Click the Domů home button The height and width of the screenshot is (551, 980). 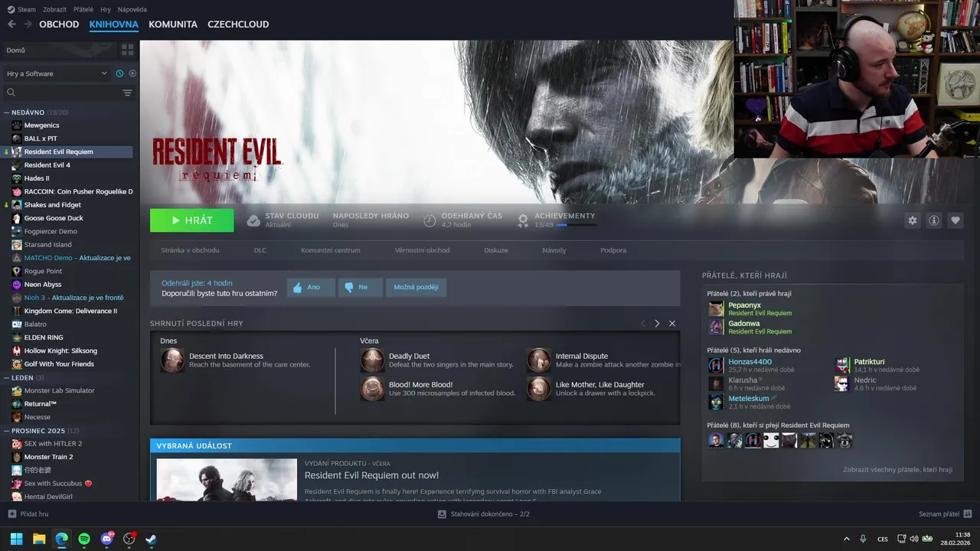click(58, 50)
